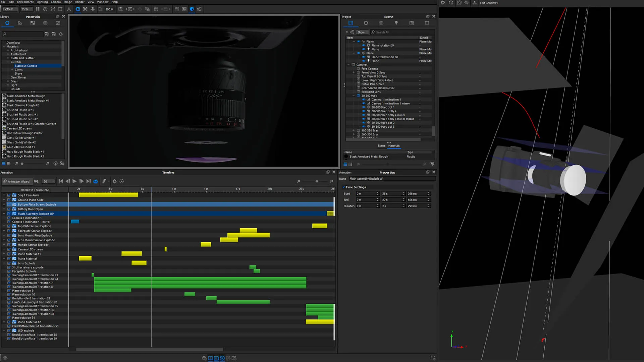Viewport: 644px width, 362px height.
Task: Switch to the Materials sub-tab
Action: [394, 146]
